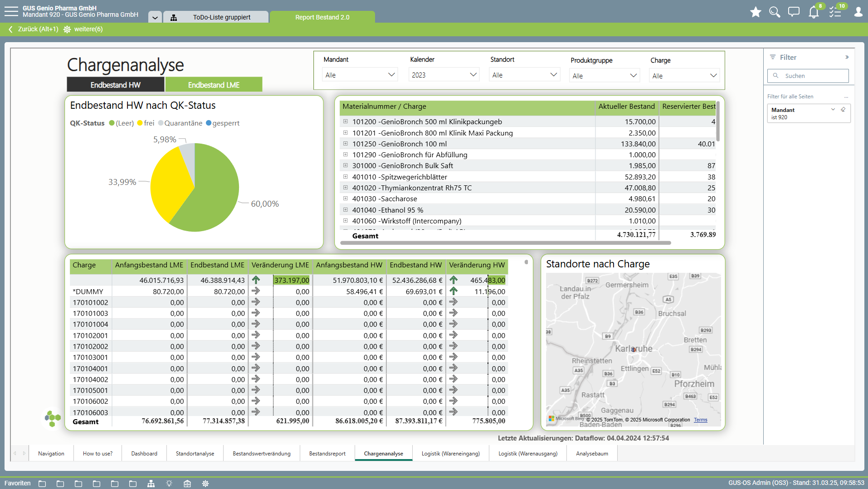Open the Standort filter dropdown

[524, 75]
